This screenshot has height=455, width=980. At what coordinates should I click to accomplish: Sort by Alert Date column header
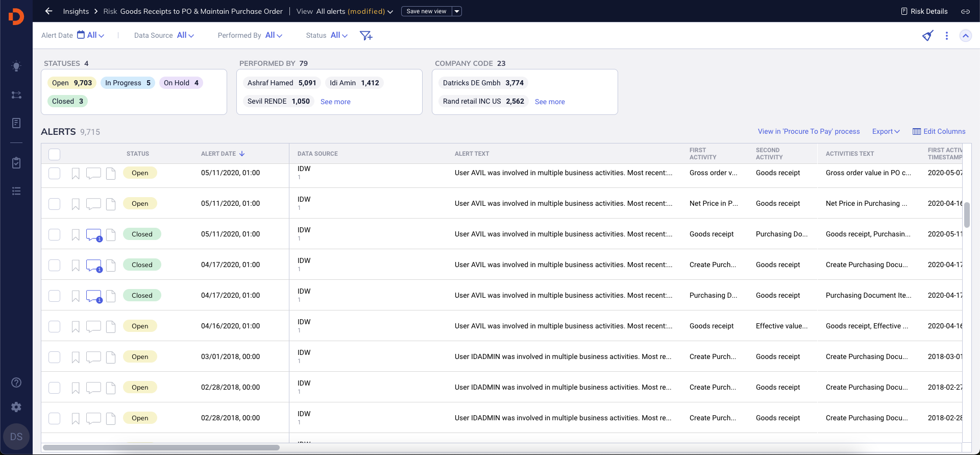pyautogui.click(x=223, y=154)
